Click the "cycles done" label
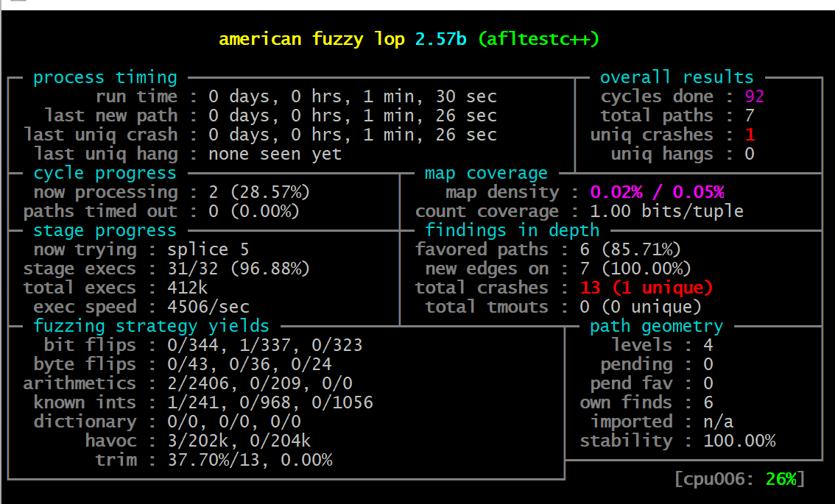The height and width of the screenshot is (504, 835). tap(657, 96)
